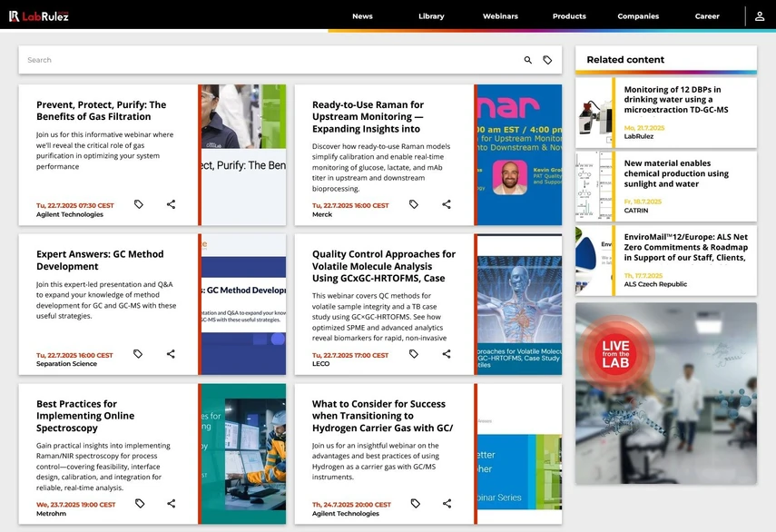Tag the Ready-to-Use Raman webinar card
Image resolution: width=776 pixels, height=532 pixels.
[x=414, y=204]
